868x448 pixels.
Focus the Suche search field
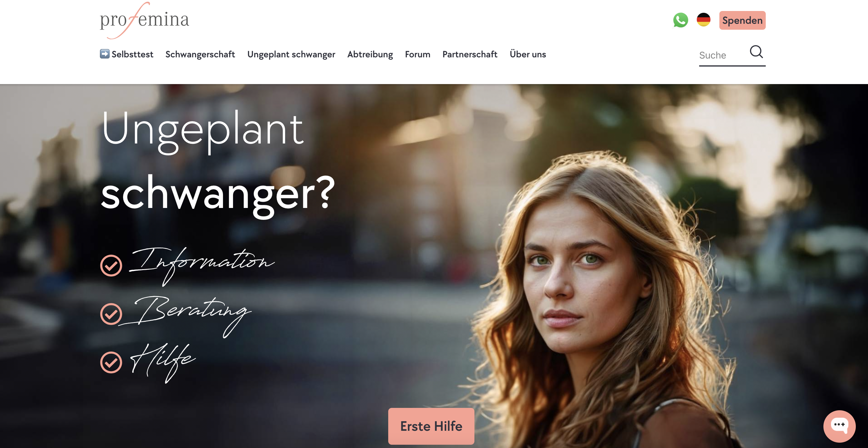(x=722, y=55)
